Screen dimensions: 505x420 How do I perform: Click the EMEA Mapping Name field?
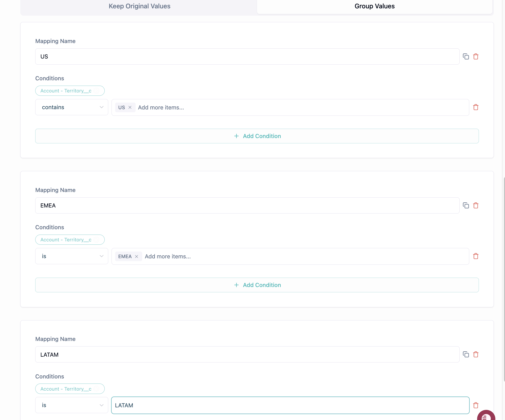coord(247,205)
